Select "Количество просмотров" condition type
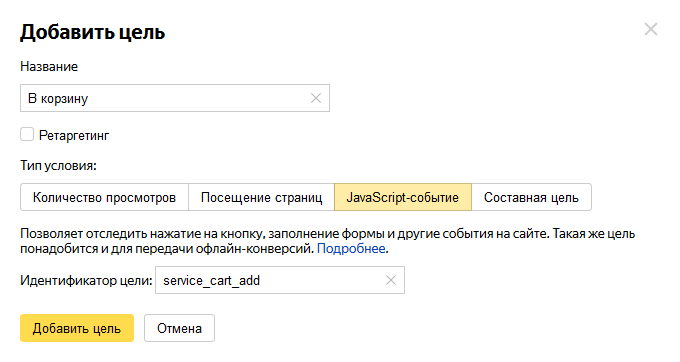Screen dimensions: 680x362 [x=105, y=197]
